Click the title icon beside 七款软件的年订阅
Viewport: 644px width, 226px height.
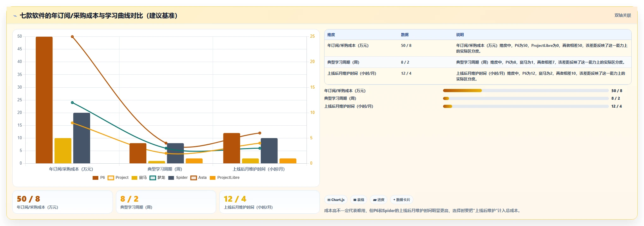(15, 16)
